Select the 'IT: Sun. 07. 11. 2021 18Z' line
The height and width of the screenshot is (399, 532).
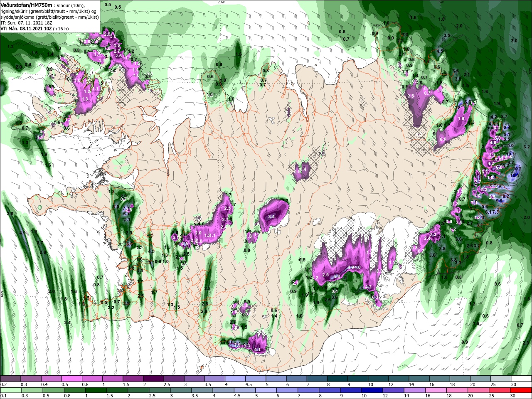pos(26,23)
